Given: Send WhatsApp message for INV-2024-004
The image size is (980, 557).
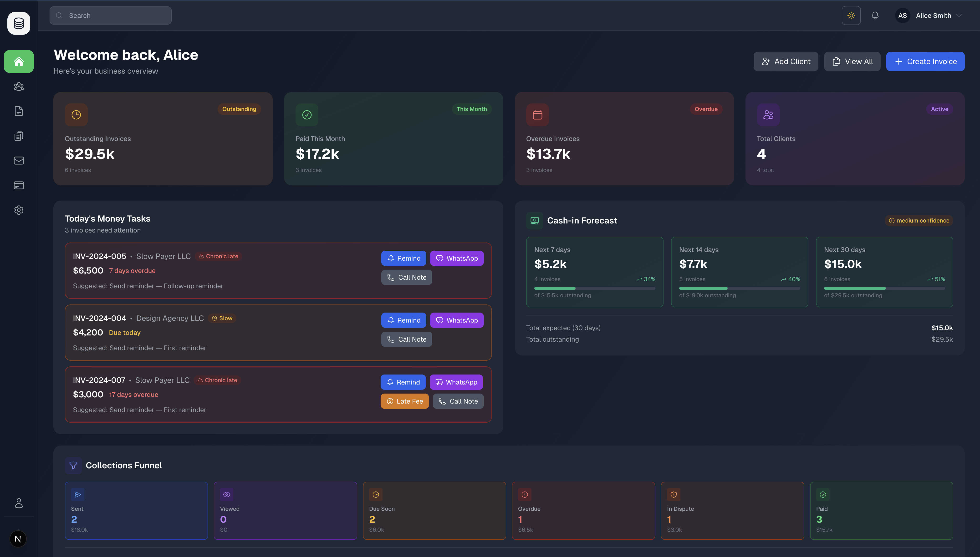Looking at the screenshot, I should point(457,320).
